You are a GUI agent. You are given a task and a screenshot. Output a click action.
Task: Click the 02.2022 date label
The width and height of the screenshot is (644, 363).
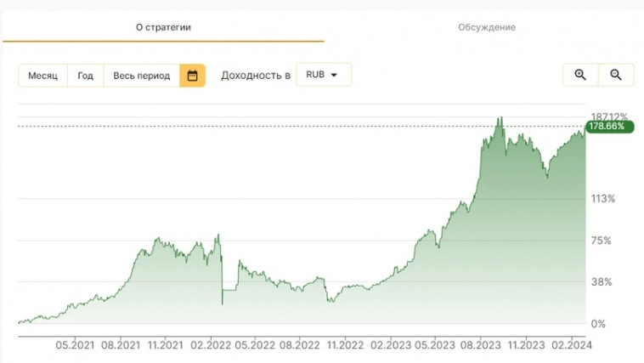(x=211, y=345)
